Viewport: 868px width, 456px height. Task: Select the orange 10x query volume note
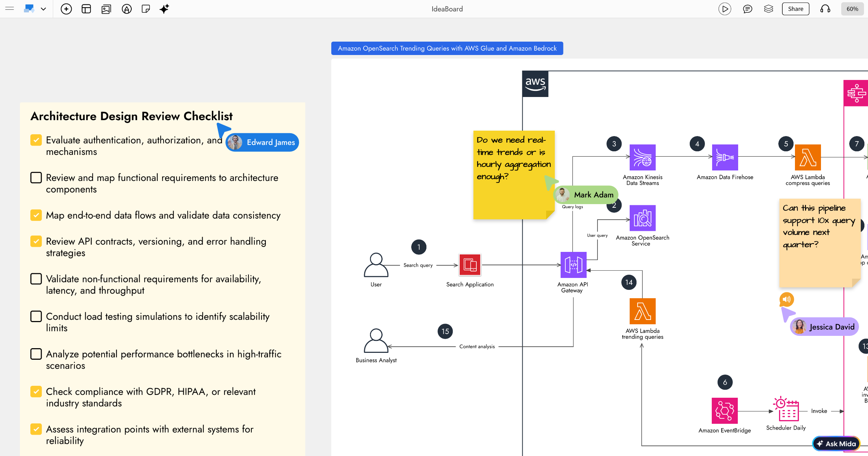click(x=820, y=242)
